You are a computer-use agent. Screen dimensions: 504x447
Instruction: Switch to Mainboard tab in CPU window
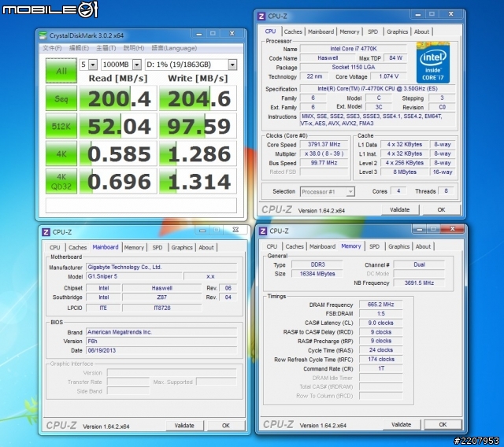click(321, 31)
